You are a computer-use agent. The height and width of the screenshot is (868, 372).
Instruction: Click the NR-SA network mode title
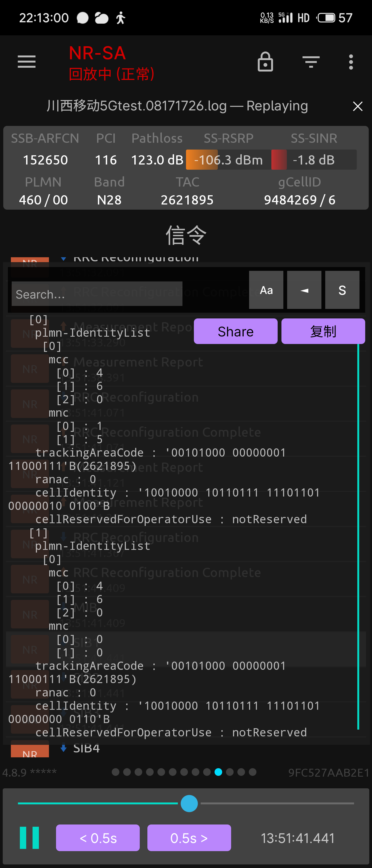click(x=97, y=53)
